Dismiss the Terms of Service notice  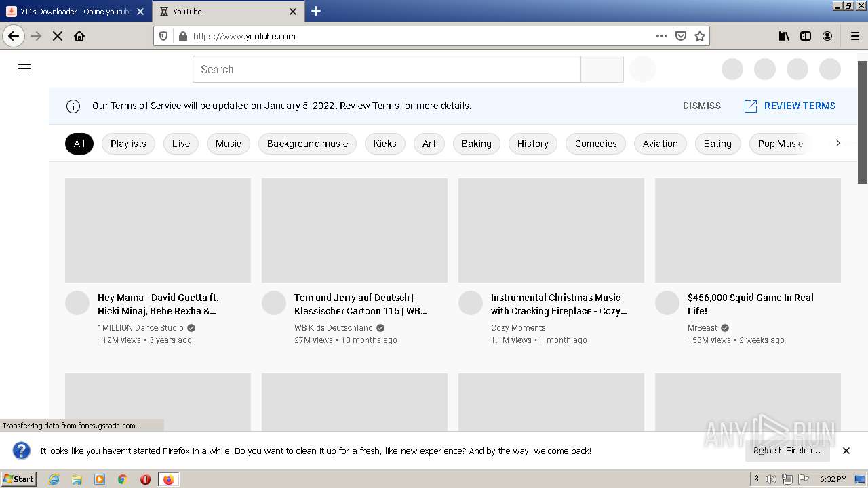(x=702, y=106)
